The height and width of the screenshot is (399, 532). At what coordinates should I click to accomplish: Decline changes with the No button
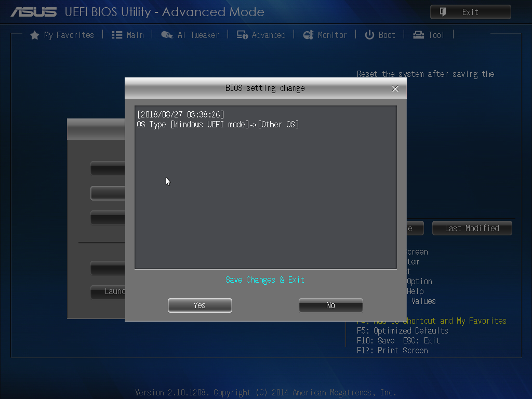(331, 305)
